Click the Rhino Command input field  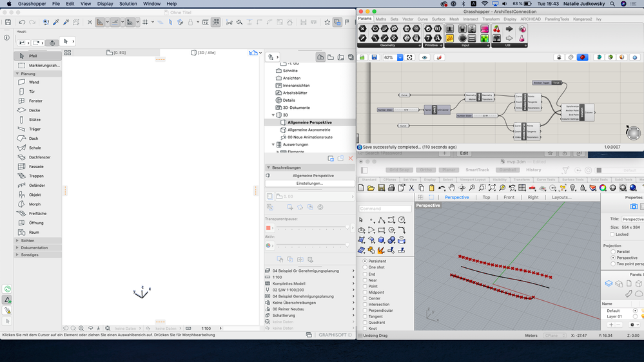(x=385, y=209)
